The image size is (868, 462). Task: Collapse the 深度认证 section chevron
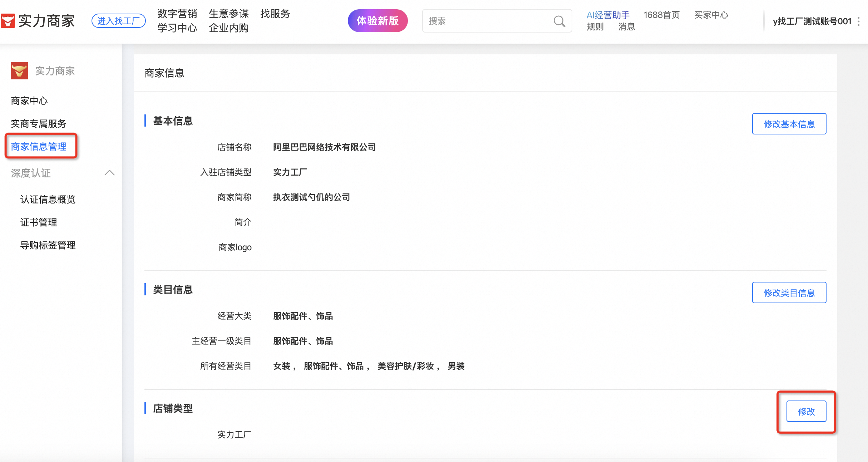pyautogui.click(x=109, y=173)
